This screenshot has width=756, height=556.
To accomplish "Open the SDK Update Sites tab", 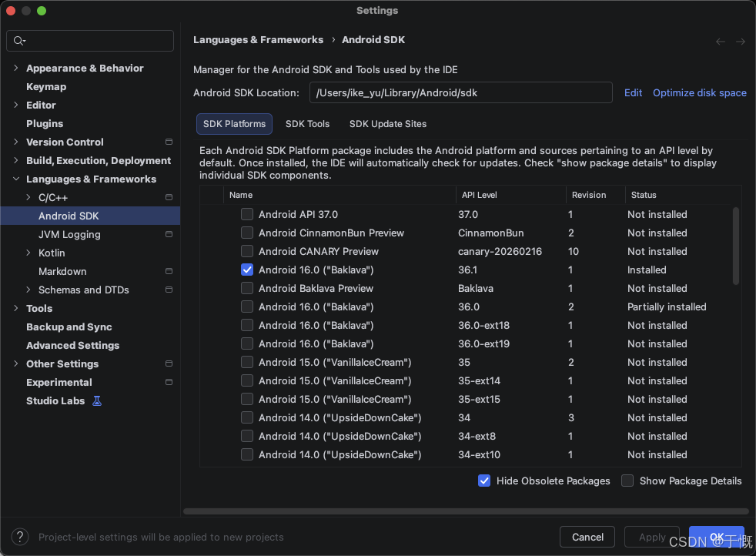I will click(387, 124).
